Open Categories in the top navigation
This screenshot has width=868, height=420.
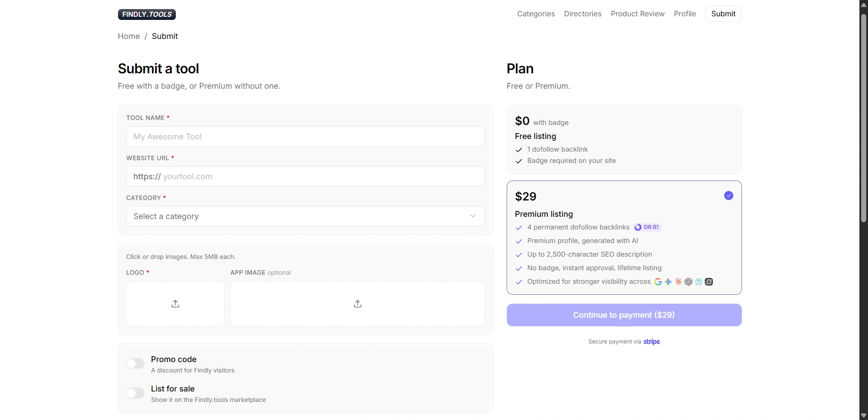[x=536, y=14]
